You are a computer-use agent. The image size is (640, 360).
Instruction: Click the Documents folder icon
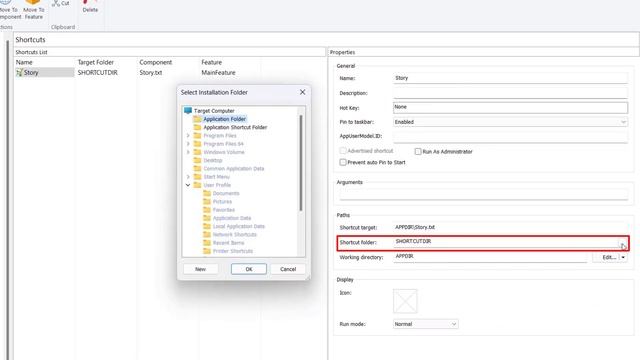pyautogui.click(x=207, y=193)
